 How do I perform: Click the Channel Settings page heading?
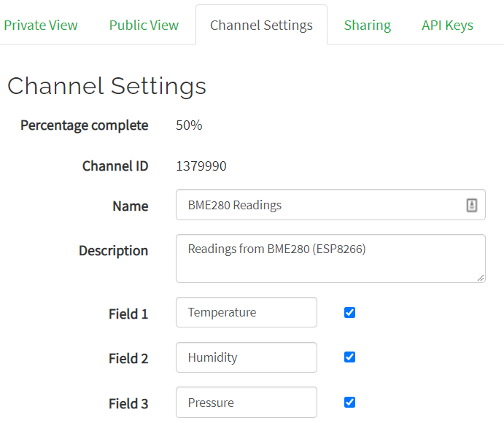[107, 86]
